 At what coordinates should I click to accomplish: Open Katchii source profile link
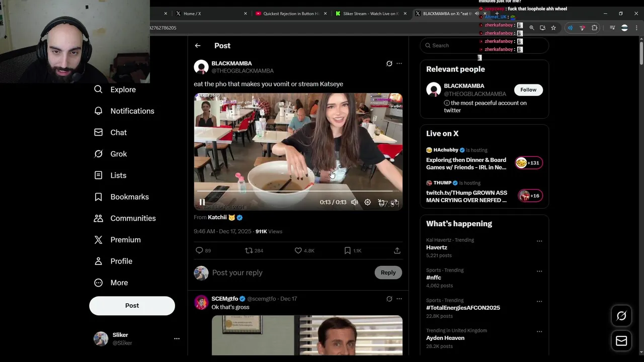(217, 217)
